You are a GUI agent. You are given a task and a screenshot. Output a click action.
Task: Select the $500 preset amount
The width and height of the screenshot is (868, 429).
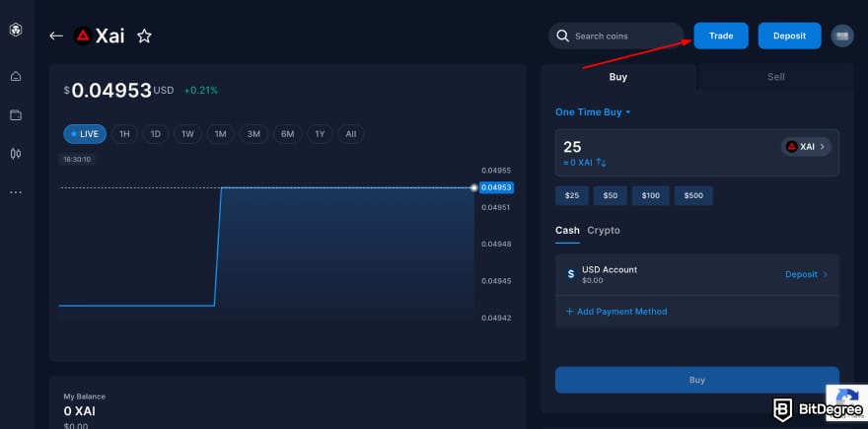(693, 195)
